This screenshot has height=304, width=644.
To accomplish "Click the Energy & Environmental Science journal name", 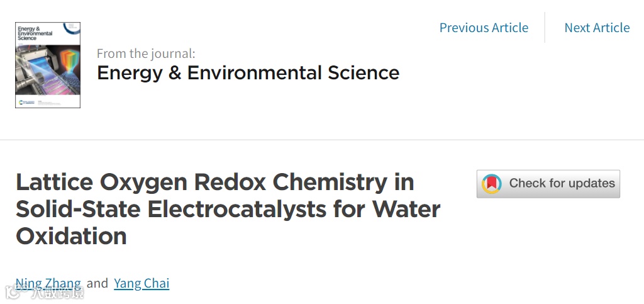I will [248, 73].
